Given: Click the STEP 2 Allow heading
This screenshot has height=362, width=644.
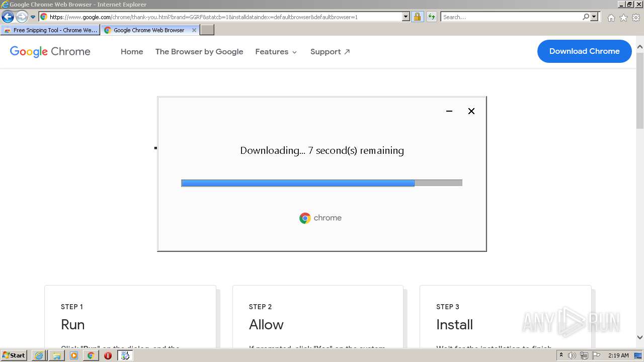Looking at the screenshot, I should [266, 324].
